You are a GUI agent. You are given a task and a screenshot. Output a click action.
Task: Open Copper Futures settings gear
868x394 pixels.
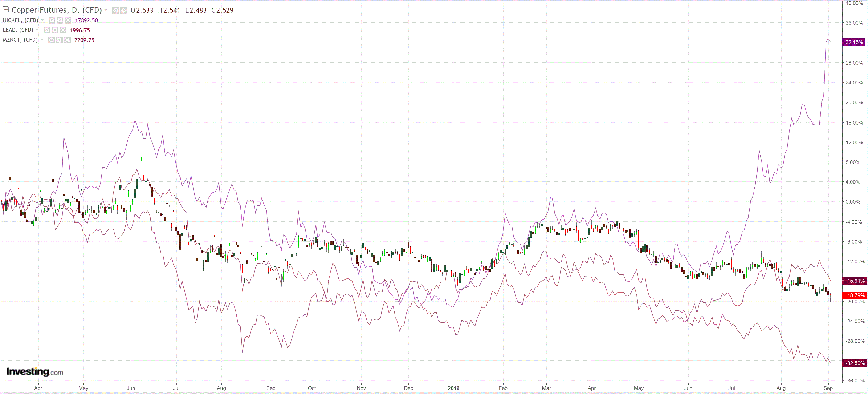(x=124, y=10)
